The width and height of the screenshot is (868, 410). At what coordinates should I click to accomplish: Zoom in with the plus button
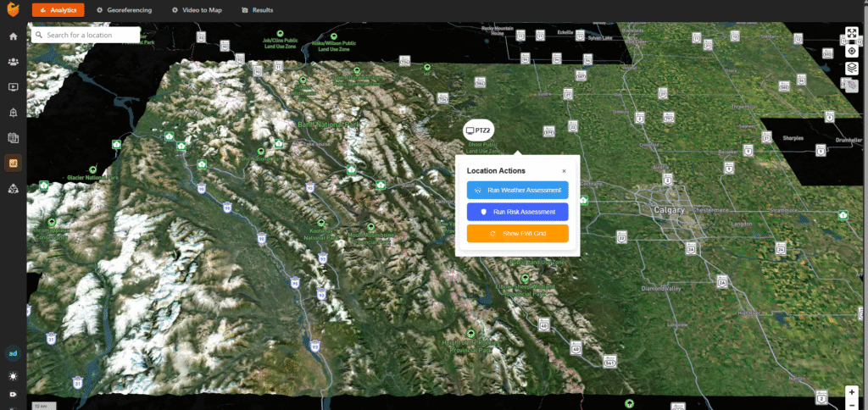pos(851,391)
